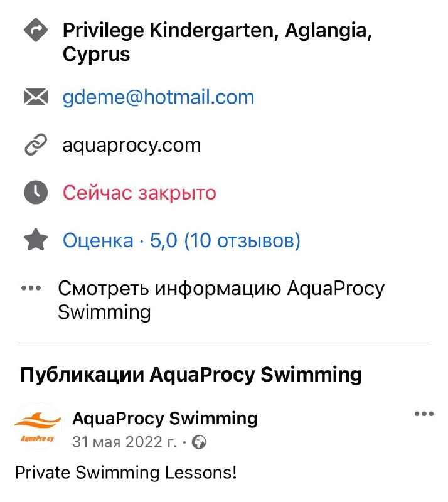Open the post dated 31 мая 2022 г.

[x=124, y=442]
